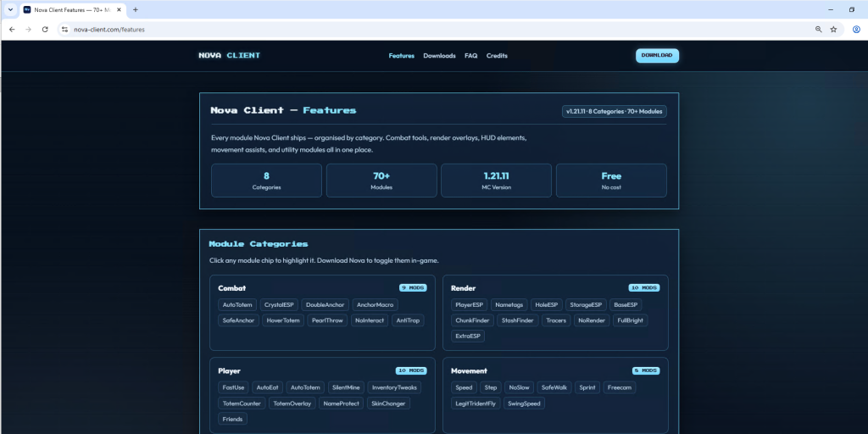This screenshot has height=434, width=868.
Task: Toggle the AutoTotem chip under Player
Action: pos(305,387)
